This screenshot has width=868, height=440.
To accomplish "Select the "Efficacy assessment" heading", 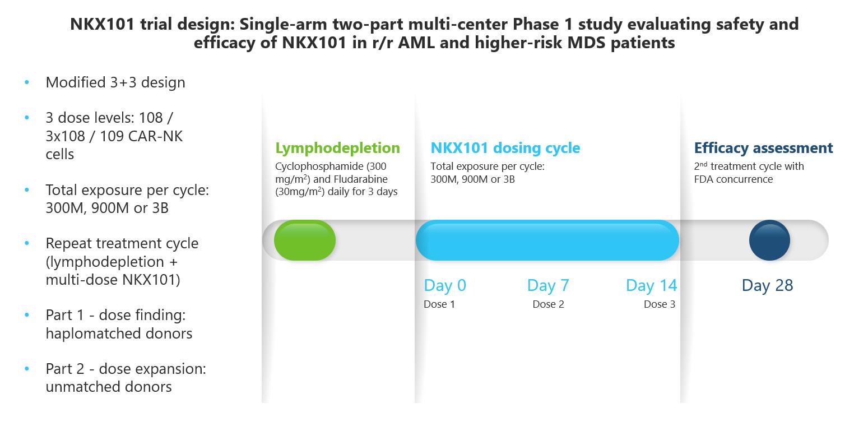I will (x=763, y=148).
